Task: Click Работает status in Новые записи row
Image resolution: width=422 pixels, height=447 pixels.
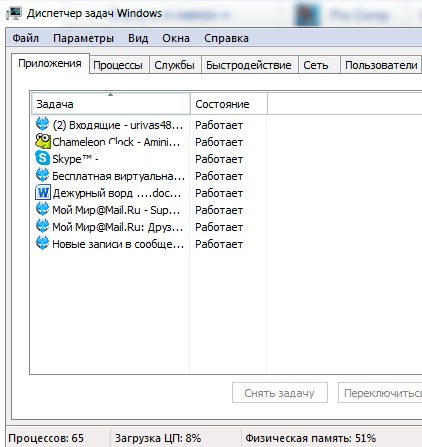Action: [x=219, y=244]
